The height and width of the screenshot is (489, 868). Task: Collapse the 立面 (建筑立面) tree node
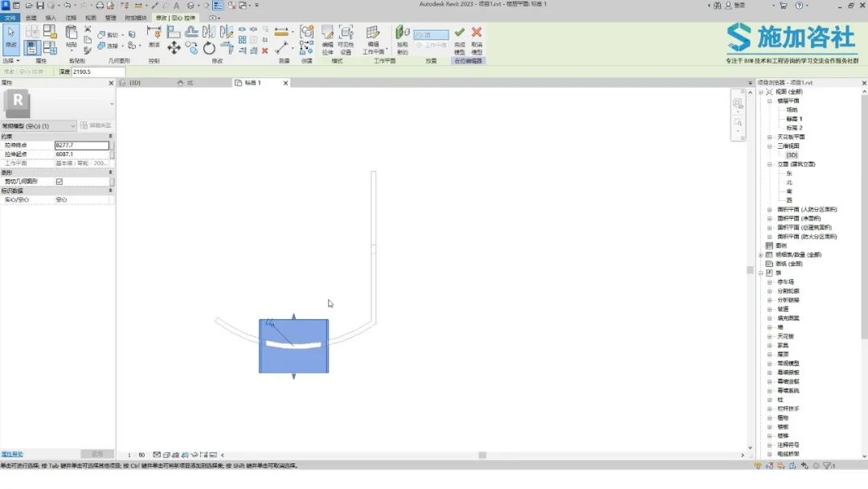769,165
